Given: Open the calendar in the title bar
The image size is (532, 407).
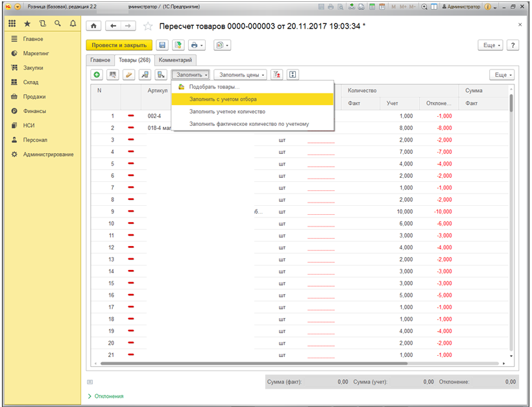Looking at the screenshot, I should pyautogui.click(x=382, y=6).
